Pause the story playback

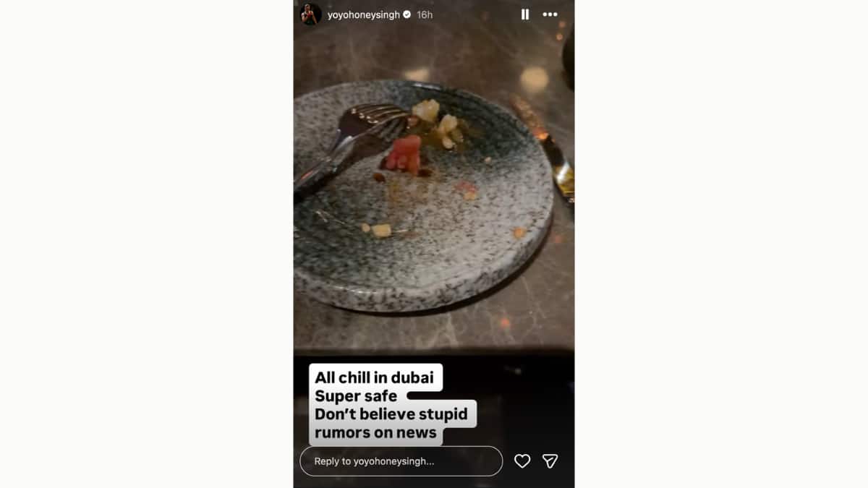tap(525, 14)
